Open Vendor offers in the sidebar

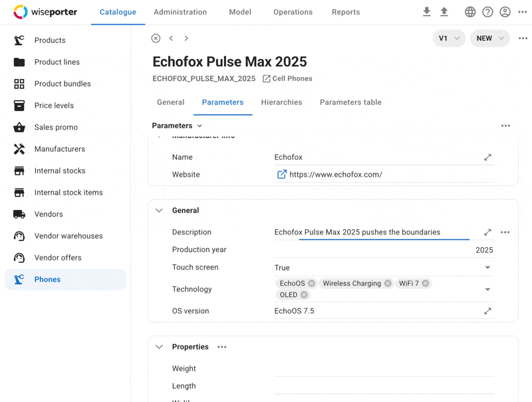coord(65,258)
